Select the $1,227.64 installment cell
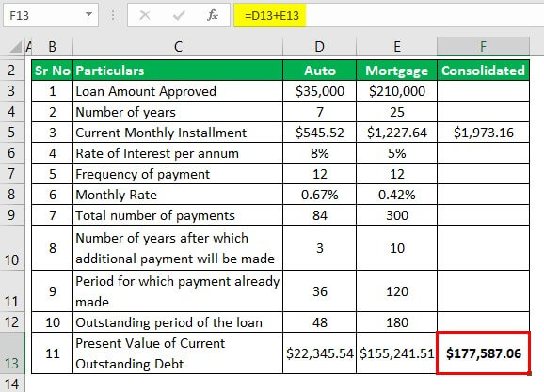The image size is (544, 392). click(x=396, y=133)
